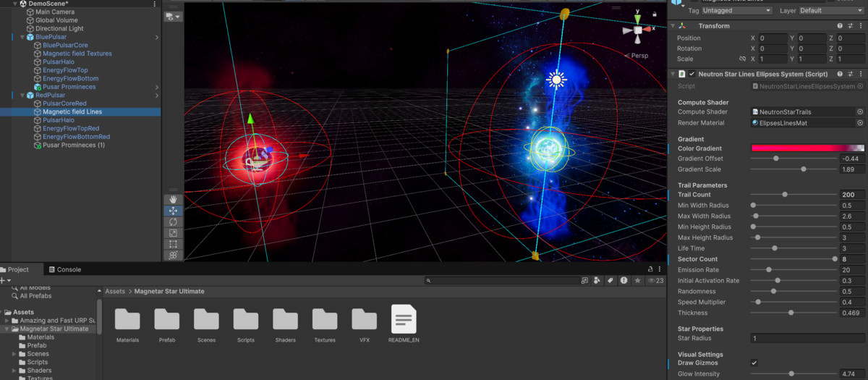Open Transform presets icon
The height and width of the screenshot is (380, 868).
coord(850,26)
